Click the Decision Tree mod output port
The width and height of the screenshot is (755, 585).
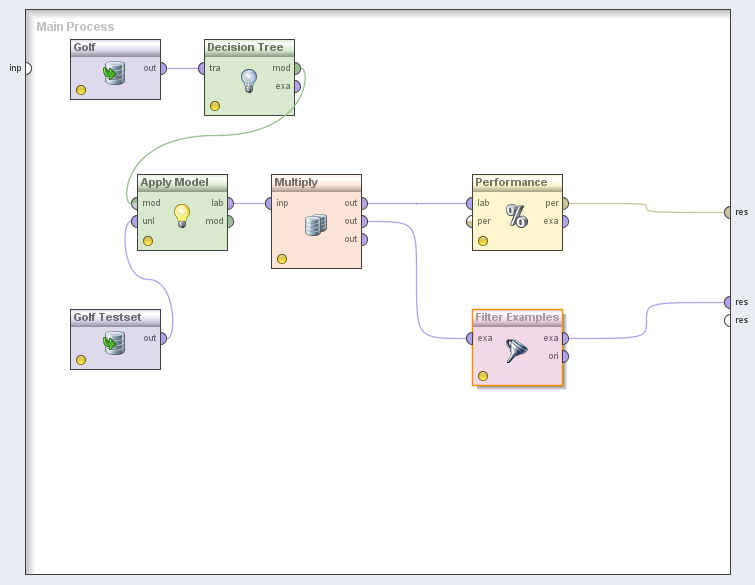pos(297,68)
